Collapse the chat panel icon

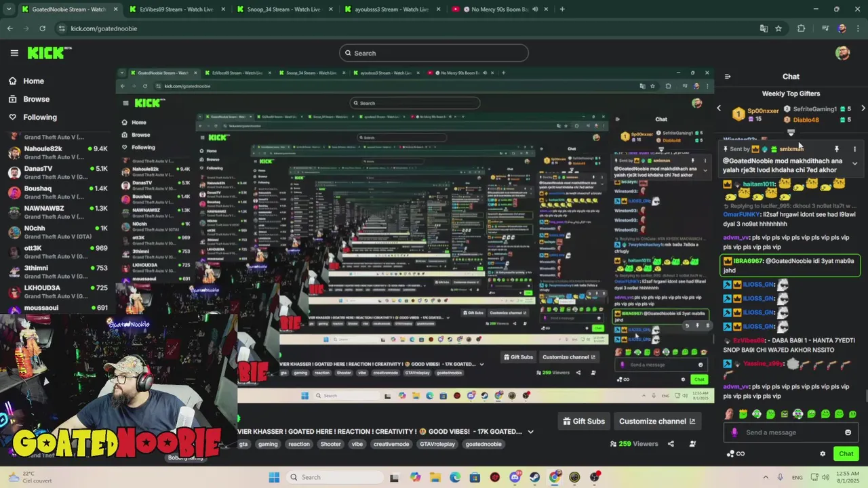728,77
